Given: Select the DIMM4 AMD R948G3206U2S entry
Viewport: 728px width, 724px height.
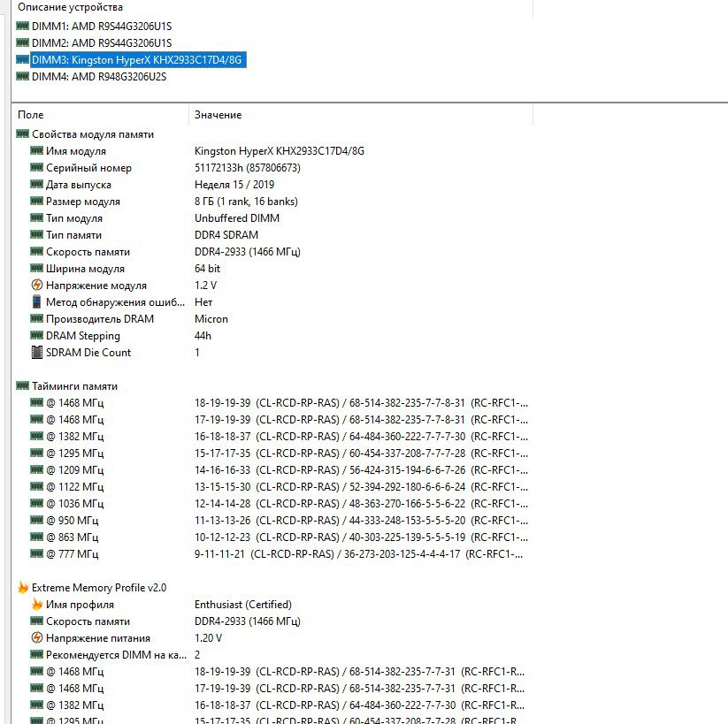Looking at the screenshot, I should (x=98, y=77).
